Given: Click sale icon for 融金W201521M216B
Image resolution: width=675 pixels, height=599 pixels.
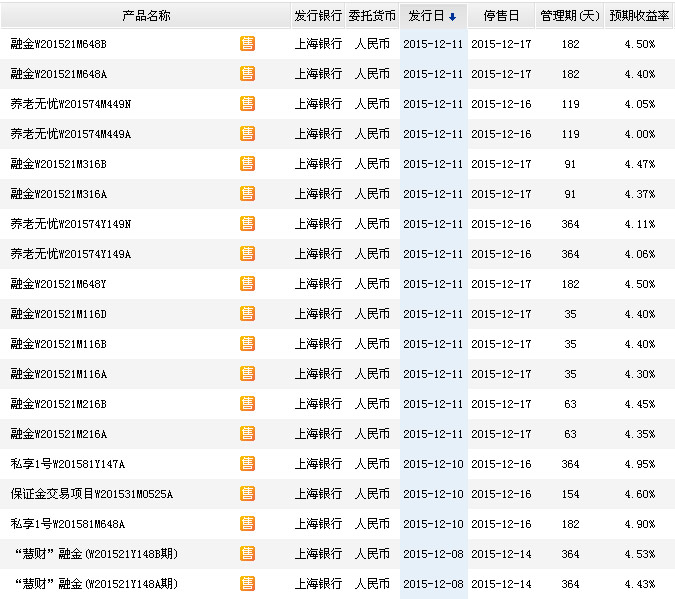Looking at the screenshot, I should point(248,403).
